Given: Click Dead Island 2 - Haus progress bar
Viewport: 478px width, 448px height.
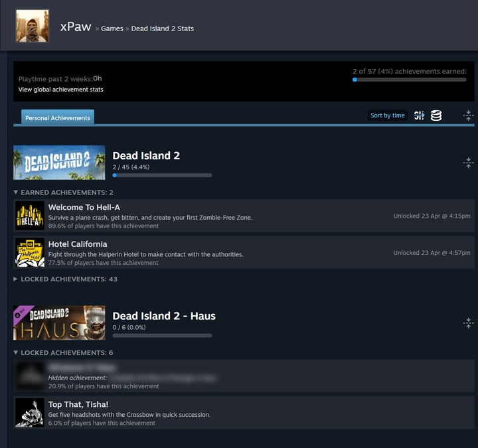Looking at the screenshot, I should coord(162,336).
